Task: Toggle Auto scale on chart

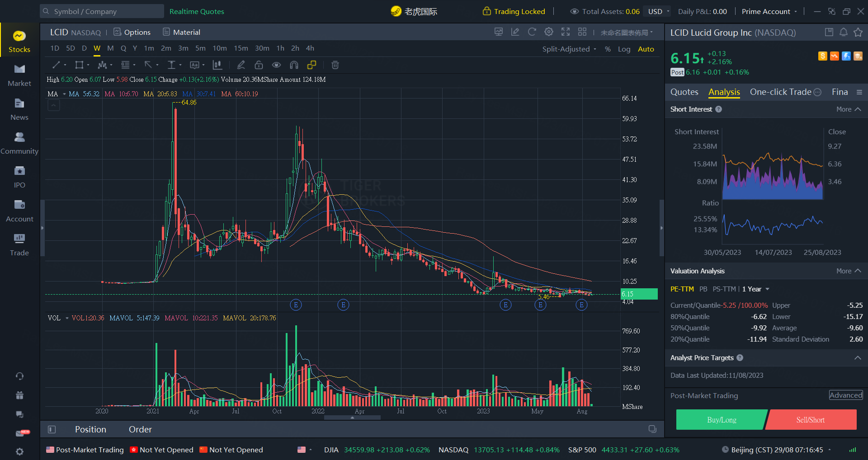Action: (x=646, y=49)
